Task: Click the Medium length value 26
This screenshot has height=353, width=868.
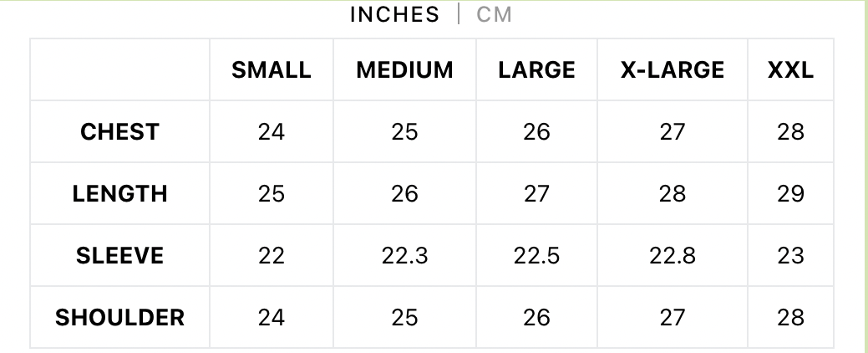Action: [x=404, y=194]
